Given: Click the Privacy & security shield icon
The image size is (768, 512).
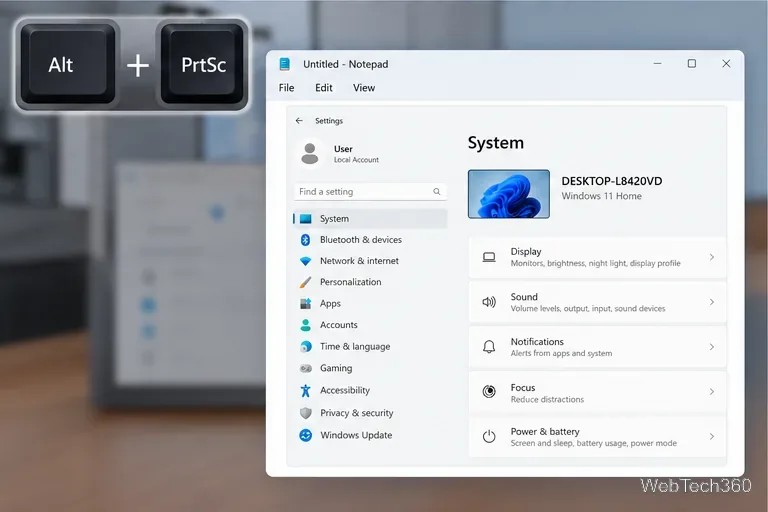Looking at the screenshot, I should click(306, 413).
